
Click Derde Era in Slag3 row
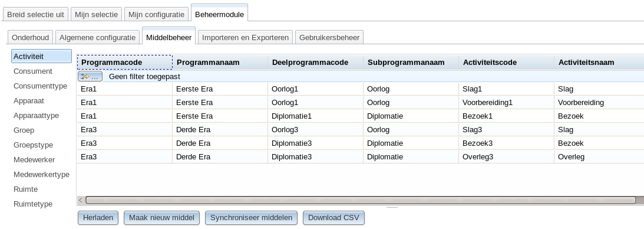(x=220, y=129)
